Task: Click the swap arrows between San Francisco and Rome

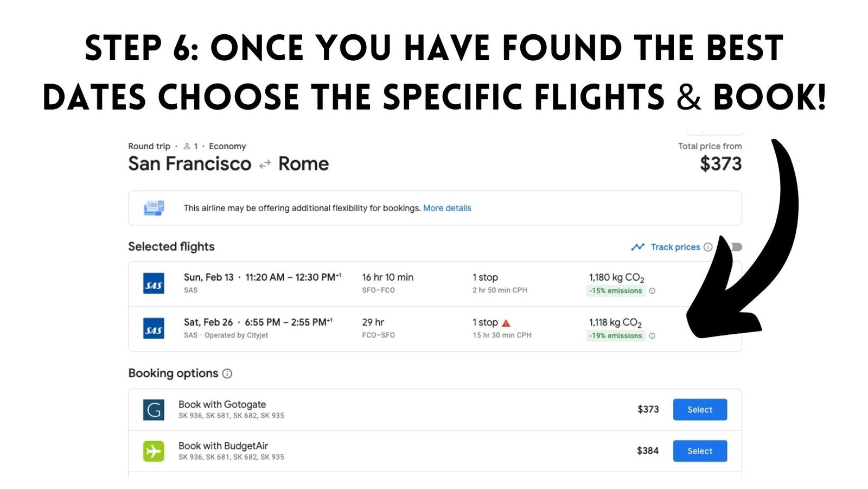Action: (x=264, y=164)
